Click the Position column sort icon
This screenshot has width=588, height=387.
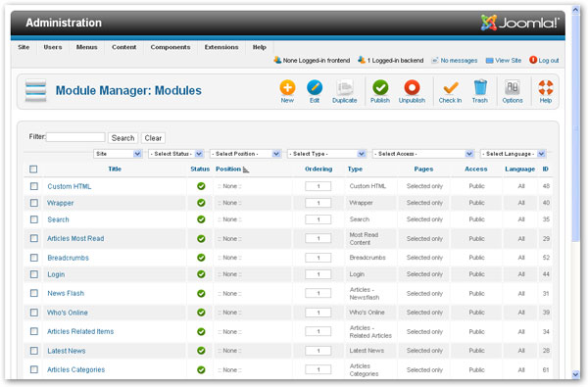click(x=246, y=169)
